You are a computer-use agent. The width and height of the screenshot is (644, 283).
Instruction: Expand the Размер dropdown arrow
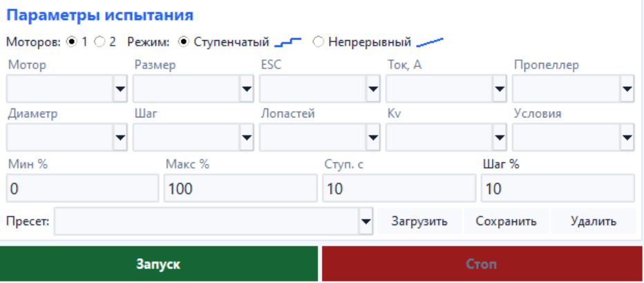[247, 88]
